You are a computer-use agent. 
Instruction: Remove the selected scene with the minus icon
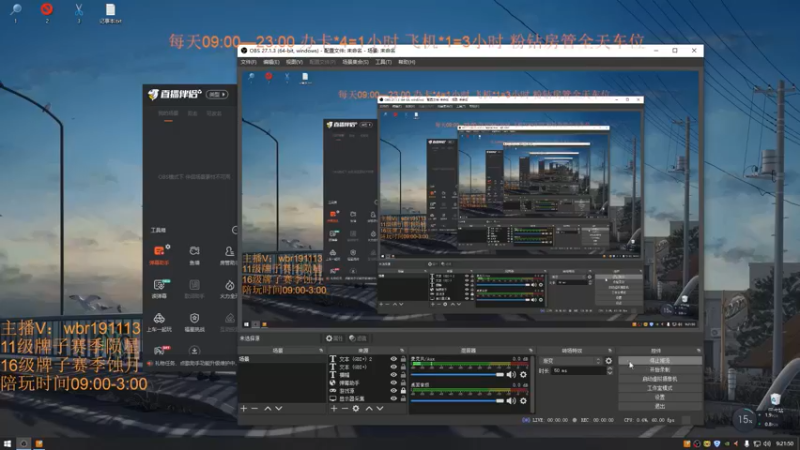(255, 409)
